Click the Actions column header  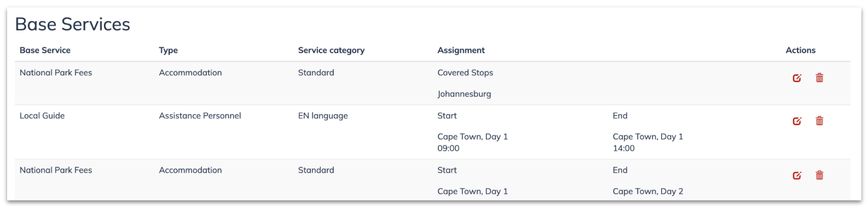800,50
